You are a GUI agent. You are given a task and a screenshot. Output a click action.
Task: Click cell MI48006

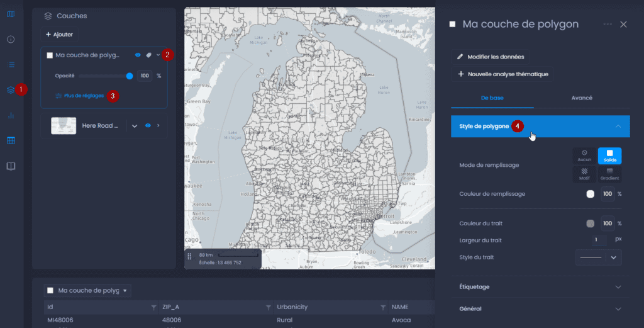click(60, 320)
